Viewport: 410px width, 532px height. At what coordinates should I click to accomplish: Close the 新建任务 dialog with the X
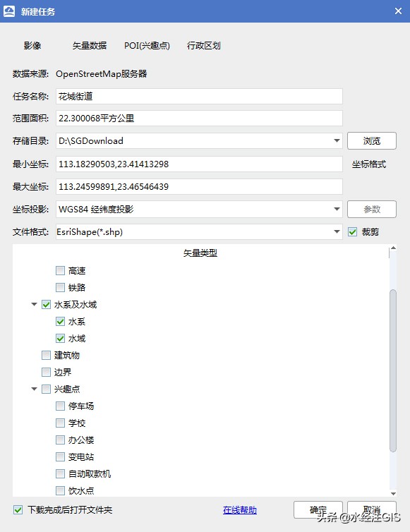click(x=399, y=11)
